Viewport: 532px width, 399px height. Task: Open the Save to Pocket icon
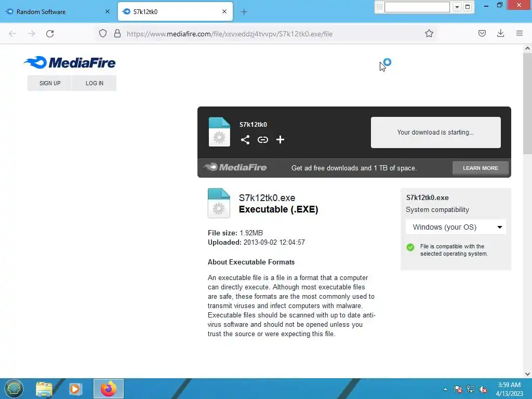482,33
